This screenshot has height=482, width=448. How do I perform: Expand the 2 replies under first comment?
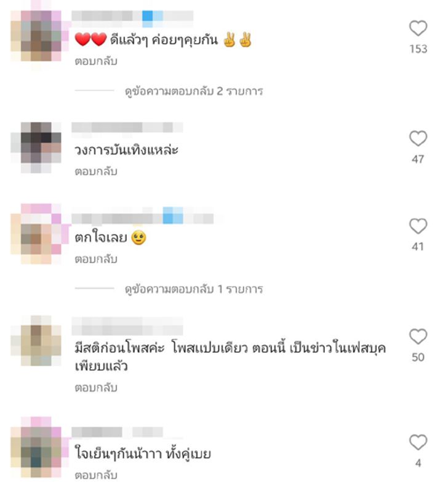(194, 91)
